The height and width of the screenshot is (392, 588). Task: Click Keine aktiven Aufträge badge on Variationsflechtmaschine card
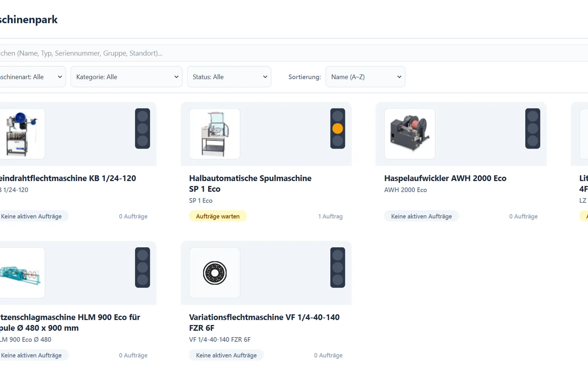[227, 355]
